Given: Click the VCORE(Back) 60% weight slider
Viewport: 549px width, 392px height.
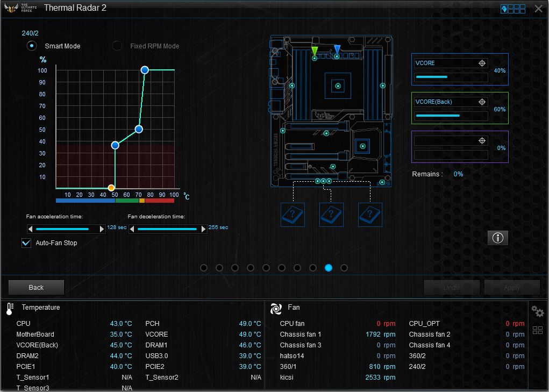Looking at the screenshot, I should coord(451,116).
